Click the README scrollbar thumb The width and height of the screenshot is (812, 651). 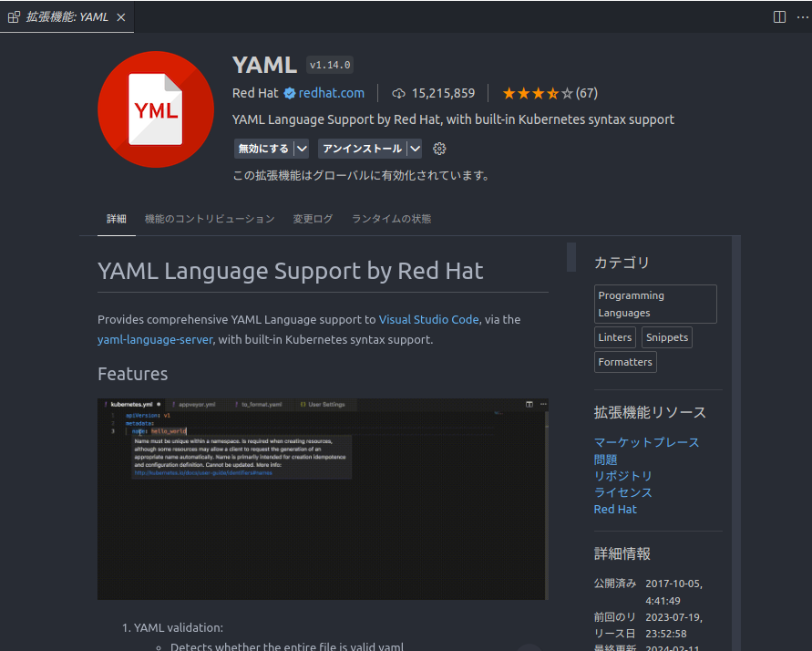(x=571, y=257)
